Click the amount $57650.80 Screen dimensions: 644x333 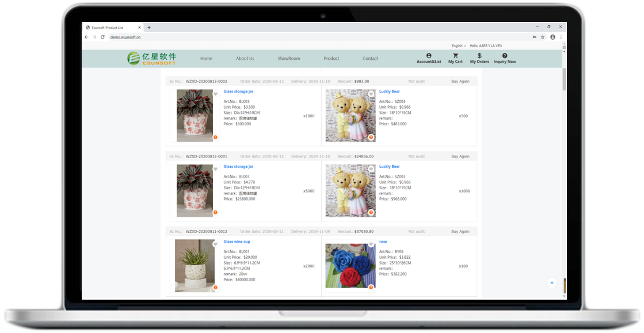(364, 232)
